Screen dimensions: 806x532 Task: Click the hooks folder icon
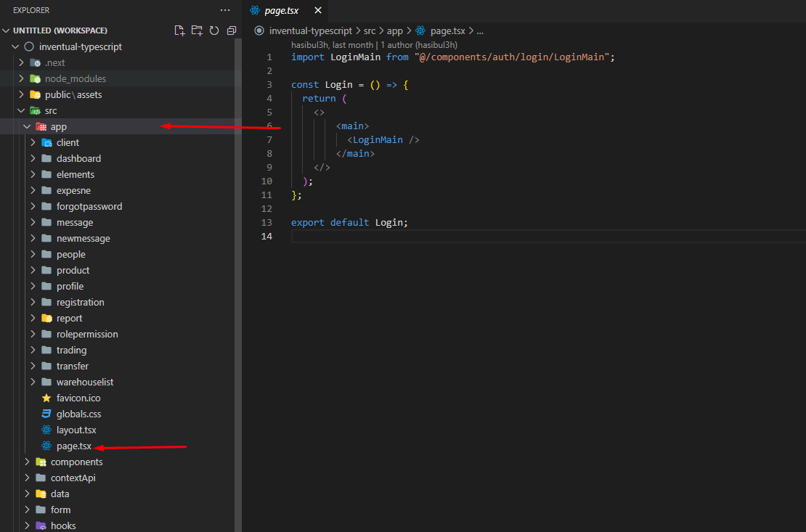41,525
